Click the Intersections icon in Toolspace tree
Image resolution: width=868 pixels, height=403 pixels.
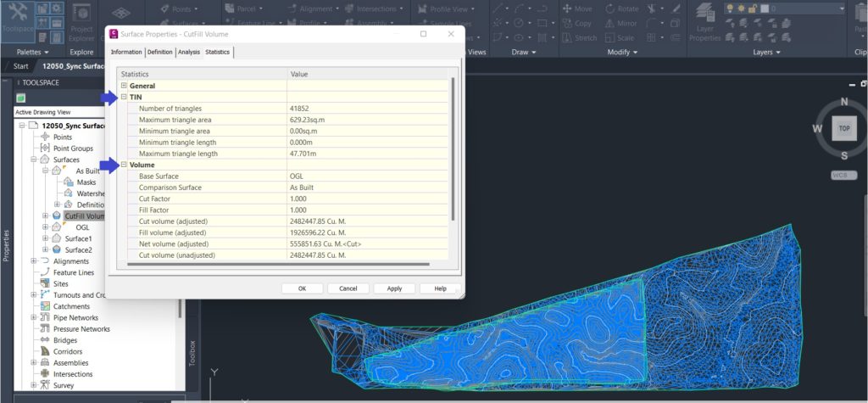tap(45, 374)
